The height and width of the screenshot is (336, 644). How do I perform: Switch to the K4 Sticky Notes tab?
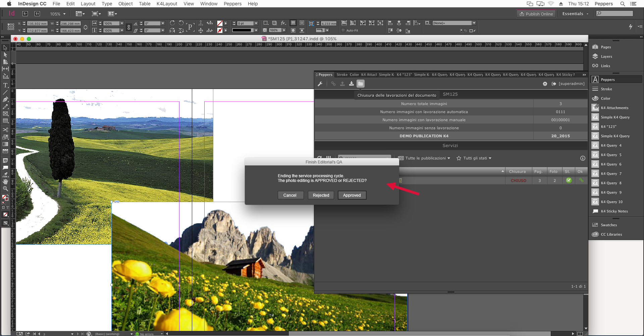click(x=565, y=75)
